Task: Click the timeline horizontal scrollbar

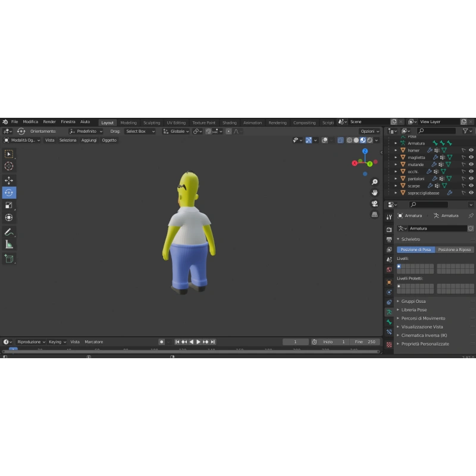Action: pos(190,352)
